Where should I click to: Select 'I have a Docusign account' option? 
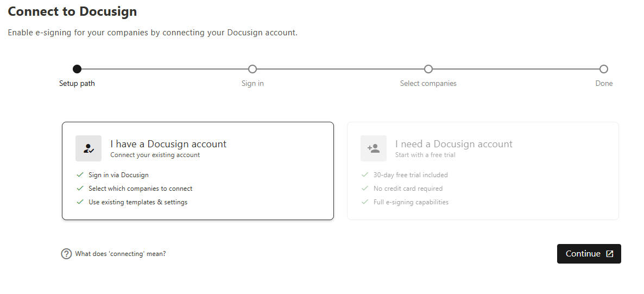[198, 171]
